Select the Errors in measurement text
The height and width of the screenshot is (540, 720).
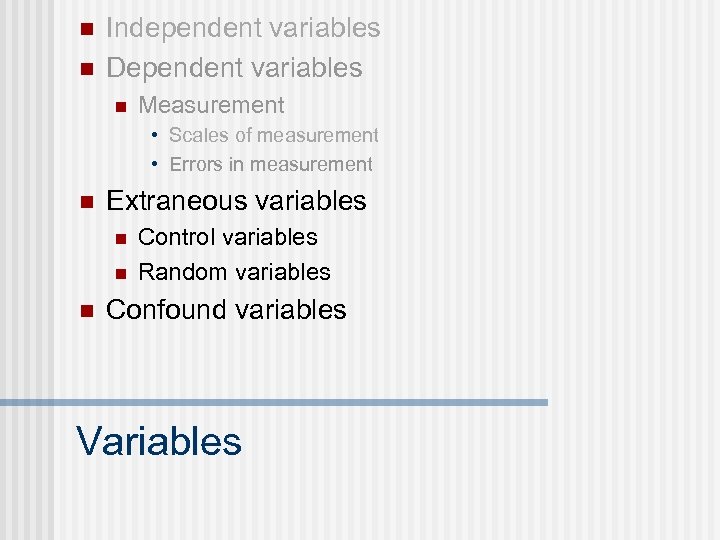(x=271, y=164)
